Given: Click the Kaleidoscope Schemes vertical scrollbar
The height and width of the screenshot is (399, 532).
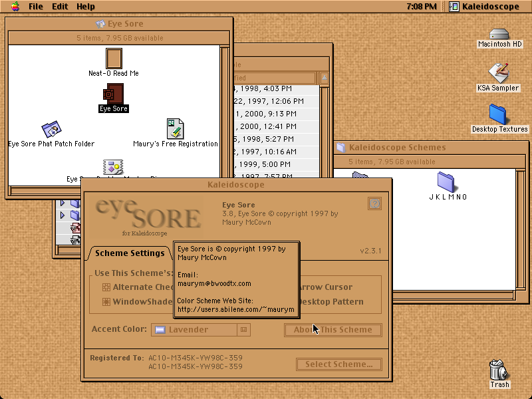Looking at the screenshot, I should [521, 229].
